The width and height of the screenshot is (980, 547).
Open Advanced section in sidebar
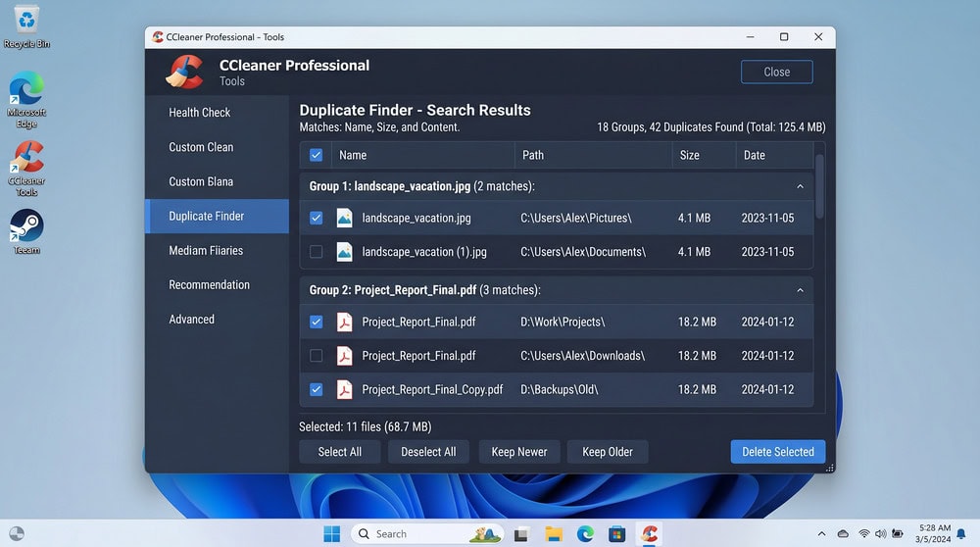tap(217, 320)
